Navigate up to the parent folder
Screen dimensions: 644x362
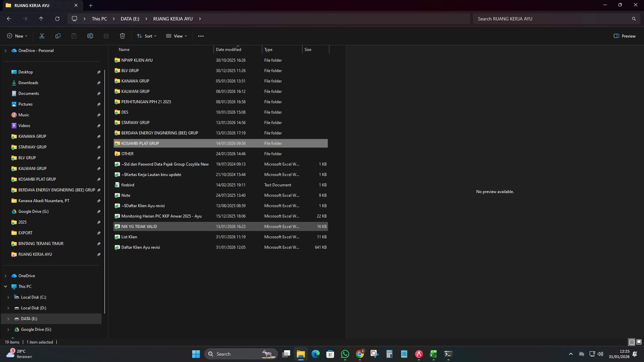click(41, 19)
